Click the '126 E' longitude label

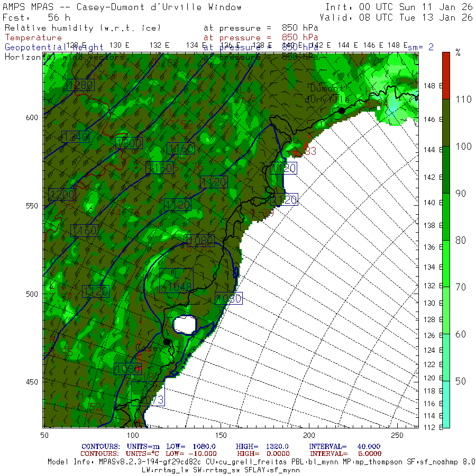point(433,335)
